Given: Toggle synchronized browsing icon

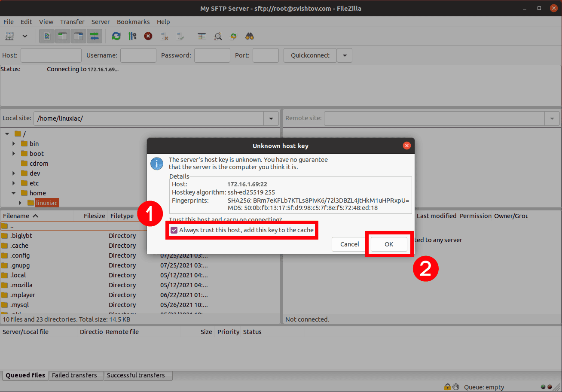Looking at the screenshot, I should click(233, 36).
